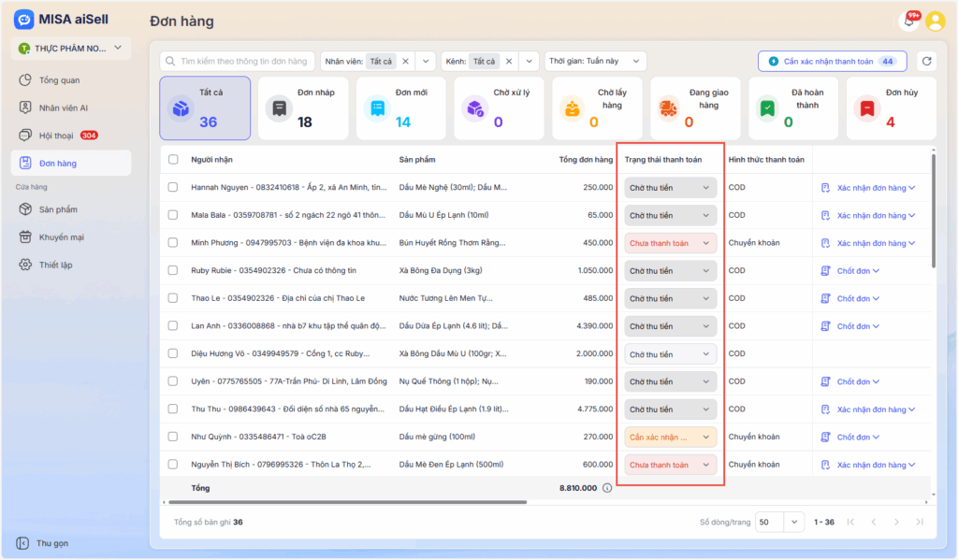The image size is (958, 560).
Task: Open the notifications bell icon
Action: (907, 21)
